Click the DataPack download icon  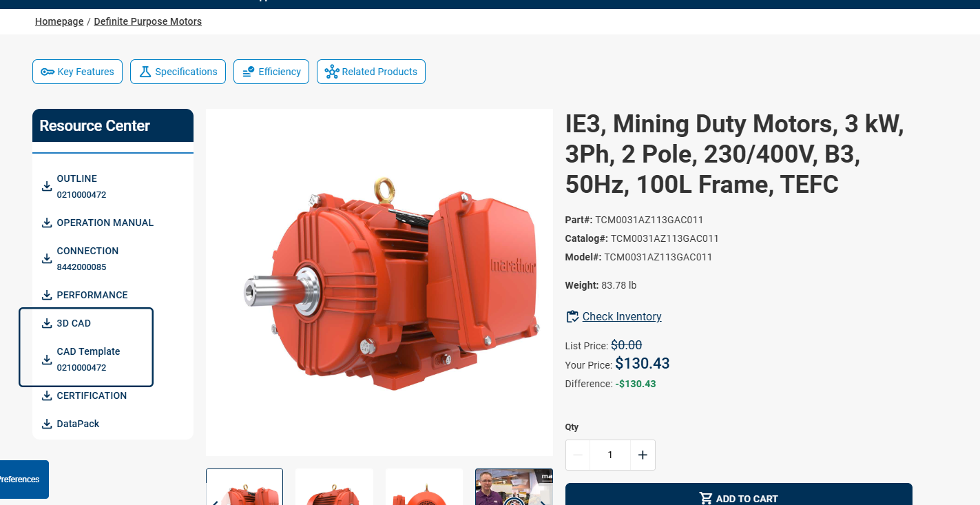click(47, 424)
